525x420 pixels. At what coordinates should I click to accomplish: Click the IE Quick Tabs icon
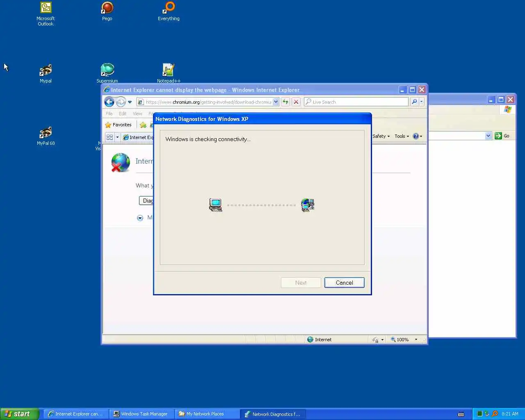coord(110,137)
